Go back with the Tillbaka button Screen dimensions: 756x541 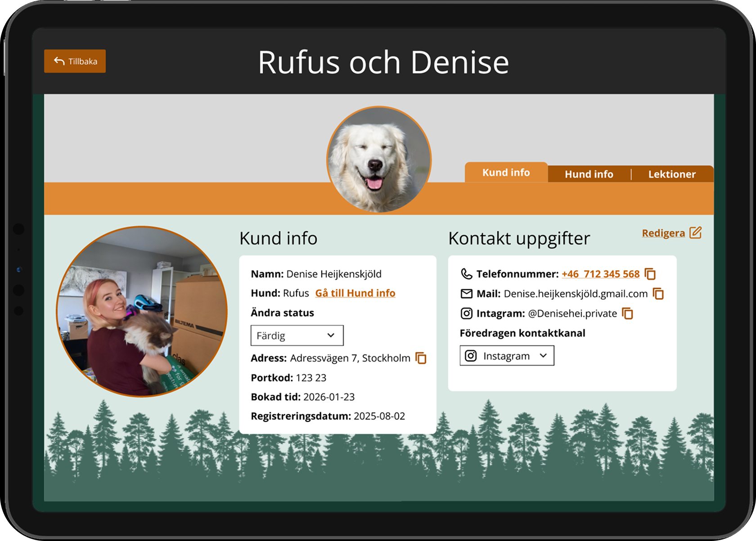coord(75,61)
